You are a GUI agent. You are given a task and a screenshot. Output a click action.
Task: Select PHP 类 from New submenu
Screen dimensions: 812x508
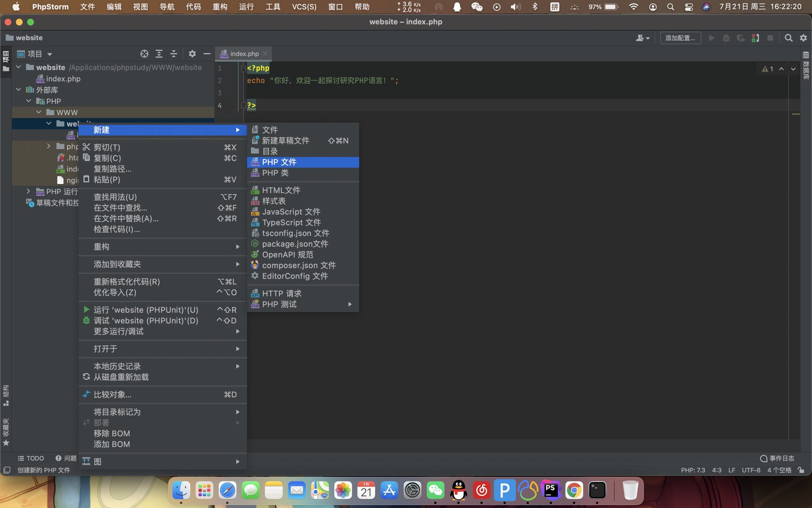point(303,173)
